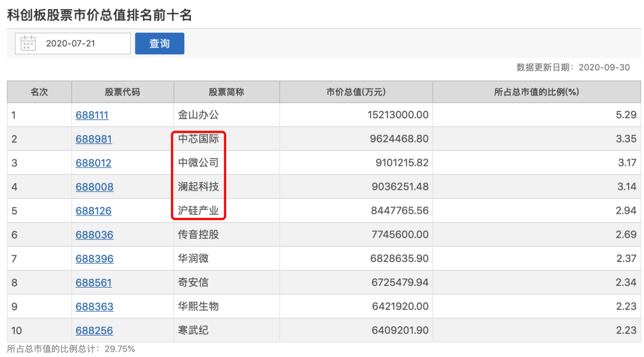Screen dimensions: 644x357
Task: Click the 所占总市值的比例(%) column header
Action: (x=537, y=92)
